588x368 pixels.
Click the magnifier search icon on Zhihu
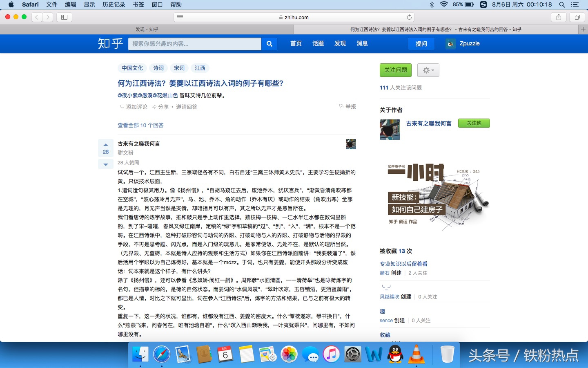click(269, 43)
